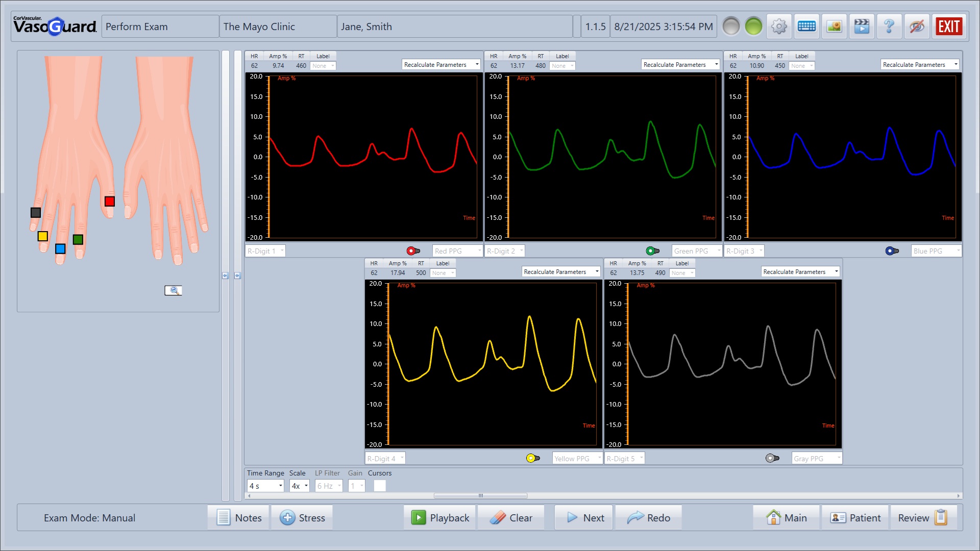The height and width of the screenshot is (551, 980).
Task: Click the screenshot/image capture icon
Action: coord(834,26)
